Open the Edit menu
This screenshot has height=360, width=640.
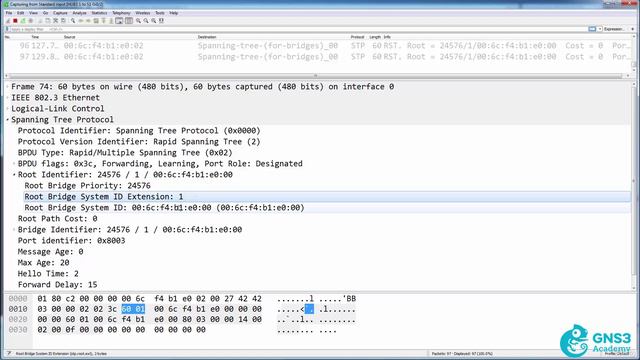coord(20,13)
